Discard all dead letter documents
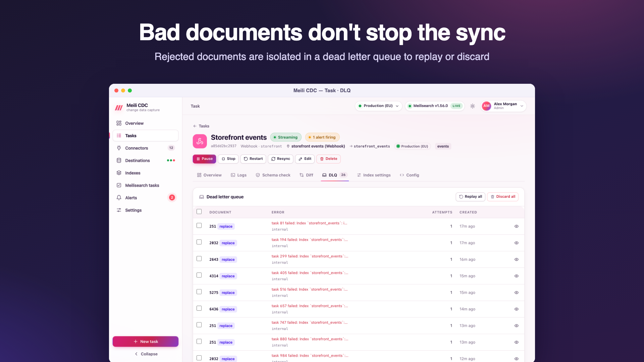The image size is (644, 362). tap(502, 197)
